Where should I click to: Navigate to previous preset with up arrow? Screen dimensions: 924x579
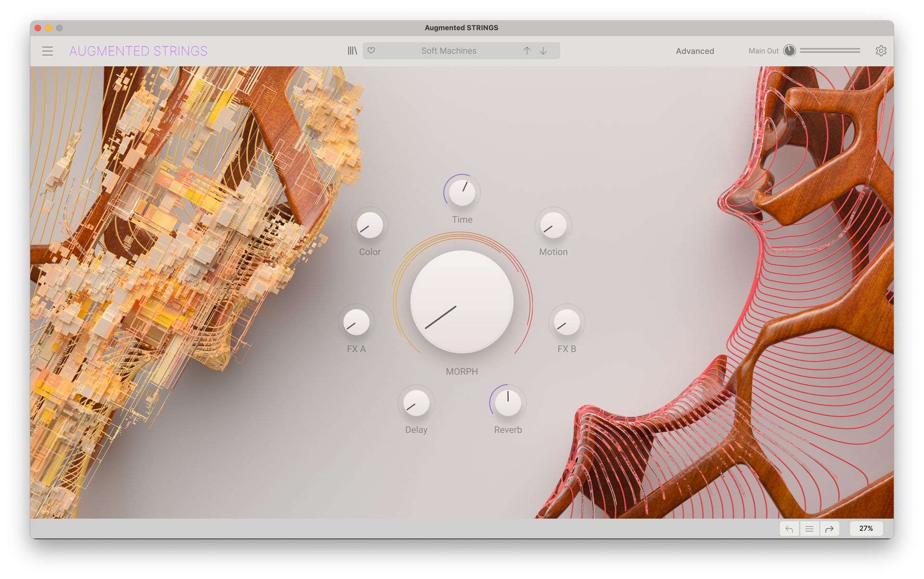tap(527, 50)
